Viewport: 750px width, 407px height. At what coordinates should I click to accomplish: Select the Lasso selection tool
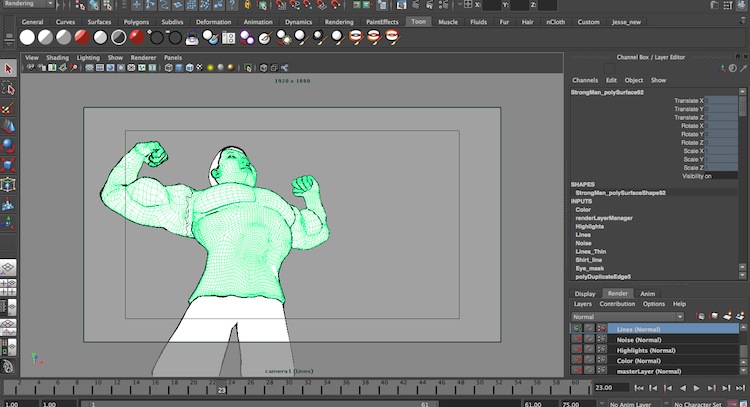point(9,89)
